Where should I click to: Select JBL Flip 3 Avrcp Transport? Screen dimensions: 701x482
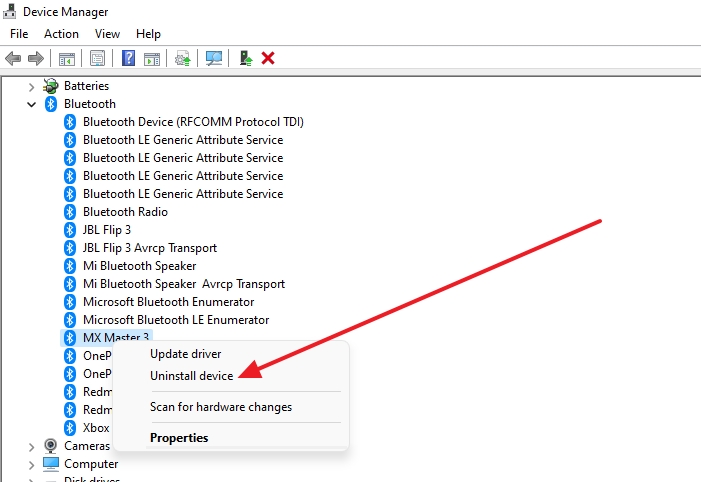coord(150,248)
